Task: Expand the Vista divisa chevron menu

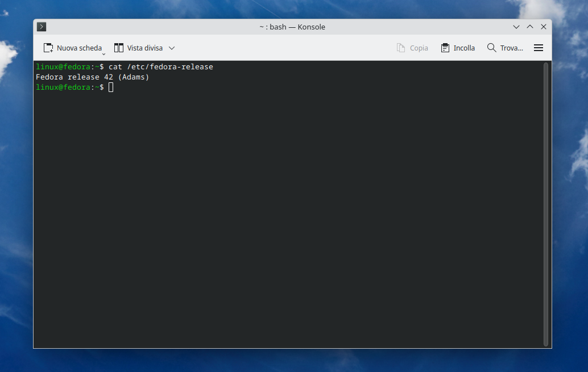Action: pos(172,48)
